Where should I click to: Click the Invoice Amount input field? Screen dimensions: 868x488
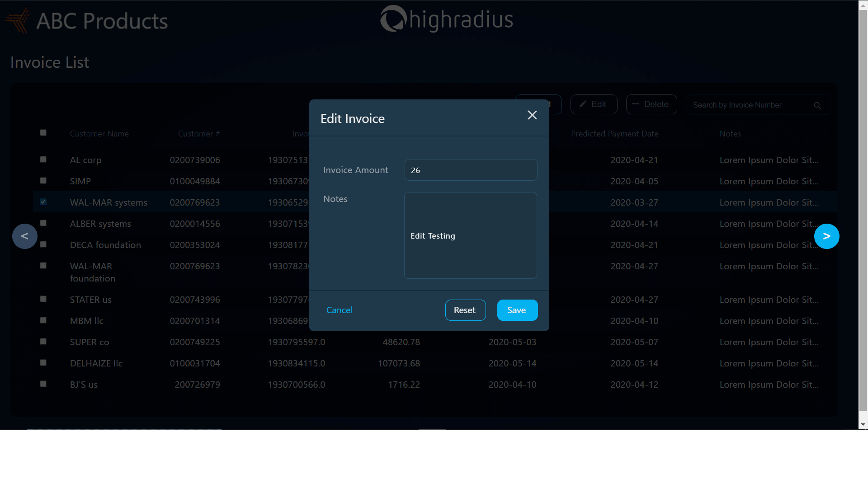coord(471,170)
